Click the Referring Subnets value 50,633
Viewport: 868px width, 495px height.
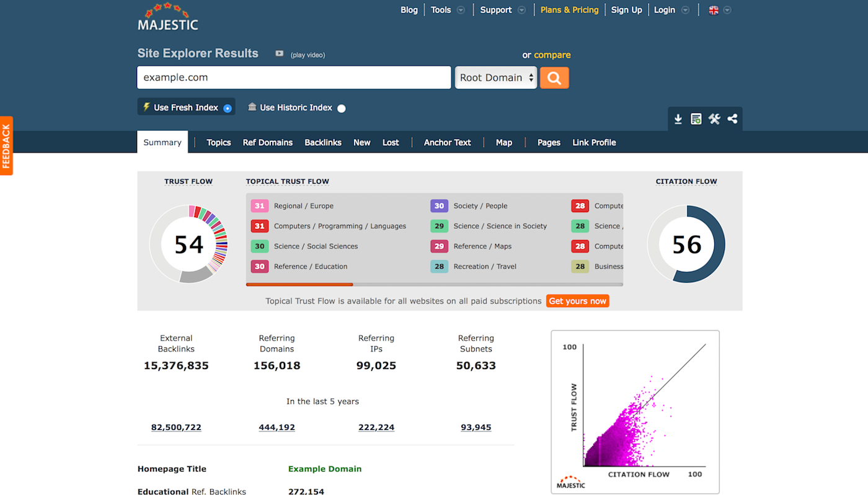(x=476, y=365)
